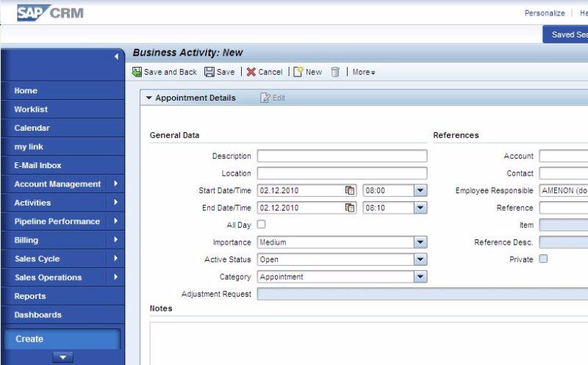Collapse the left navigation panel arrow
Image resolution: width=588 pixels, height=365 pixels.
click(x=115, y=57)
